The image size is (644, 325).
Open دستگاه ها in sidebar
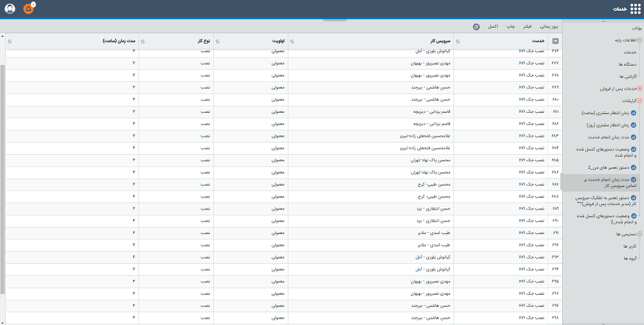pos(627,64)
